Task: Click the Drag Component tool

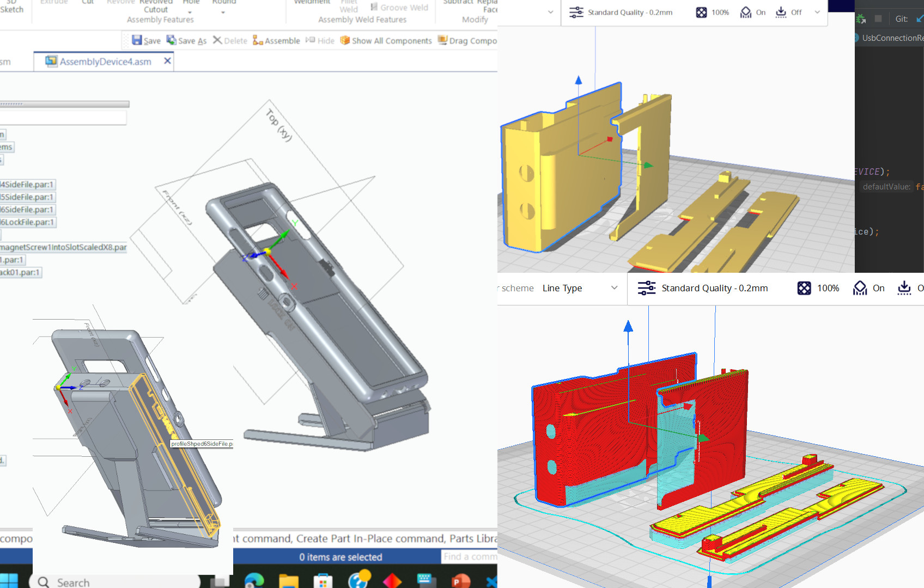Action: (467, 41)
